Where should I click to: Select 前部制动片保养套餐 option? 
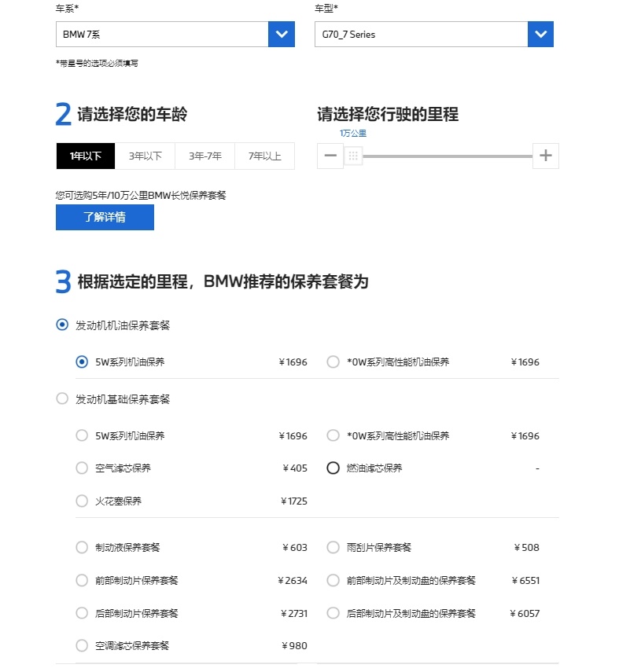(x=82, y=580)
